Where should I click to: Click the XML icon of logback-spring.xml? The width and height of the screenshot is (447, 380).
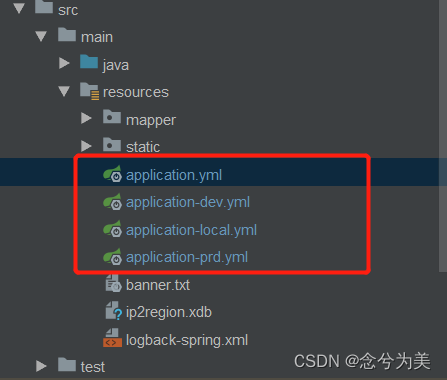(x=112, y=338)
